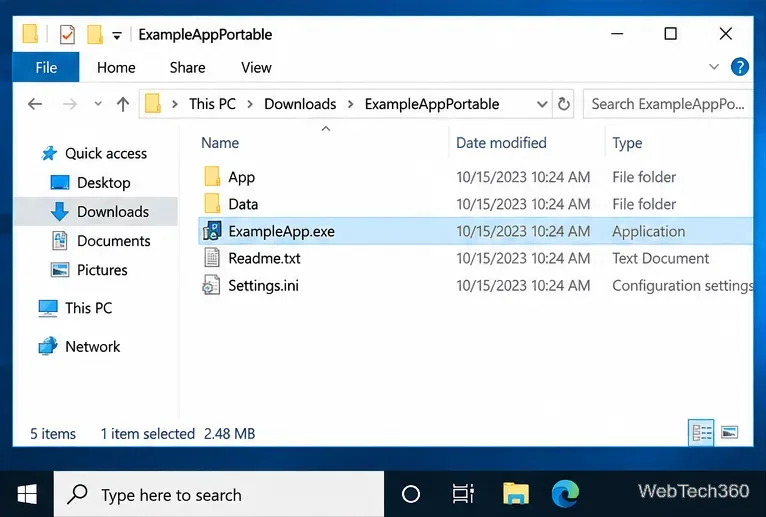Screen dimensions: 766x517
Task: Go up one folder level
Action: [x=123, y=104]
